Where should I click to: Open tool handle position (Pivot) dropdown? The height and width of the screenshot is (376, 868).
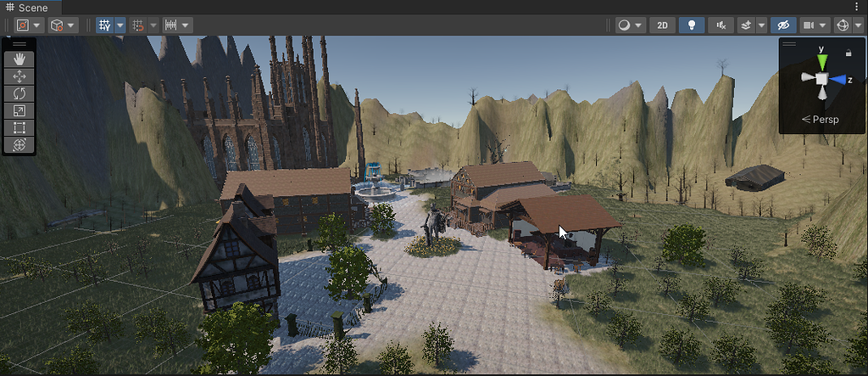29,25
